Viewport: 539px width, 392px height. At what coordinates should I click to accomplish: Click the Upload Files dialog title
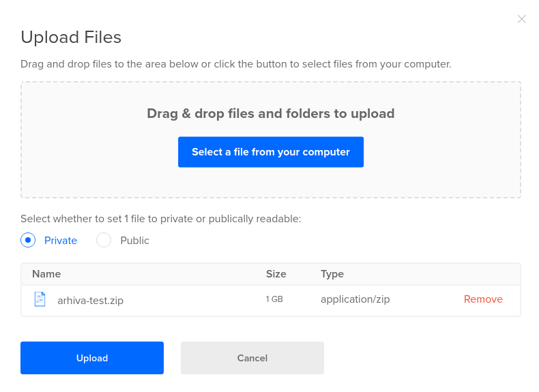pos(71,37)
